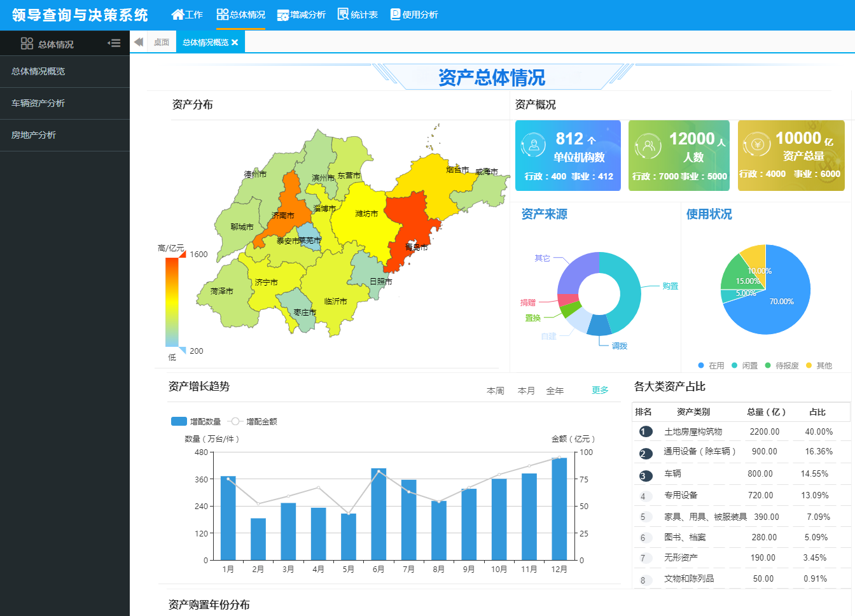The width and height of the screenshot is (855, 616).
Task: Click the ¥ icon on 资产总量 card
Action: [x=758, y=144]
